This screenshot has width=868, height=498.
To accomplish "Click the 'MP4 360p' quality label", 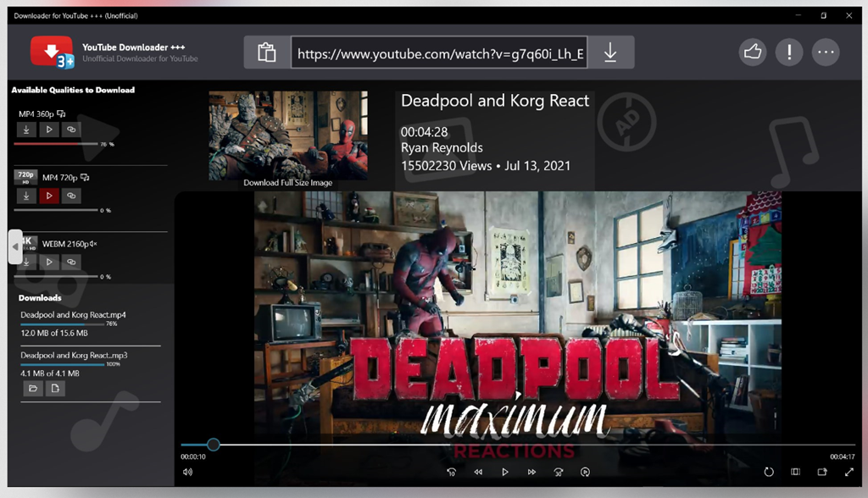I will 36,114.
